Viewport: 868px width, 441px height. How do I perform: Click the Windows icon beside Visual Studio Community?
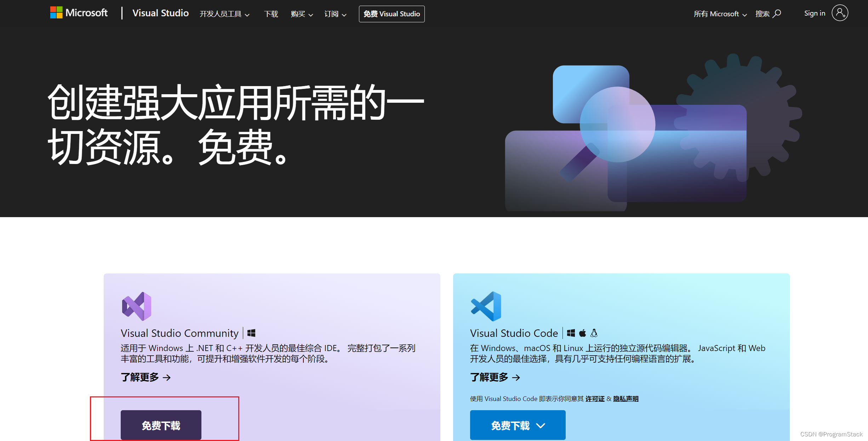(x=251, y=333)
